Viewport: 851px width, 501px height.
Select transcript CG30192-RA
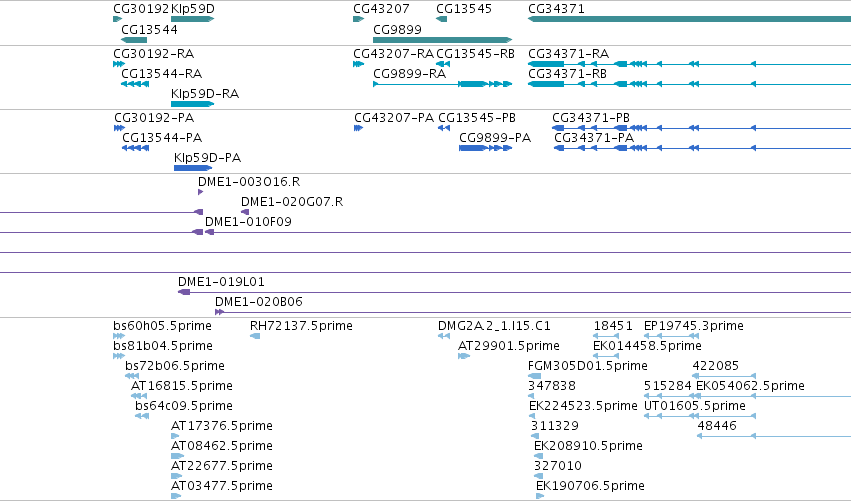(154, 54)
